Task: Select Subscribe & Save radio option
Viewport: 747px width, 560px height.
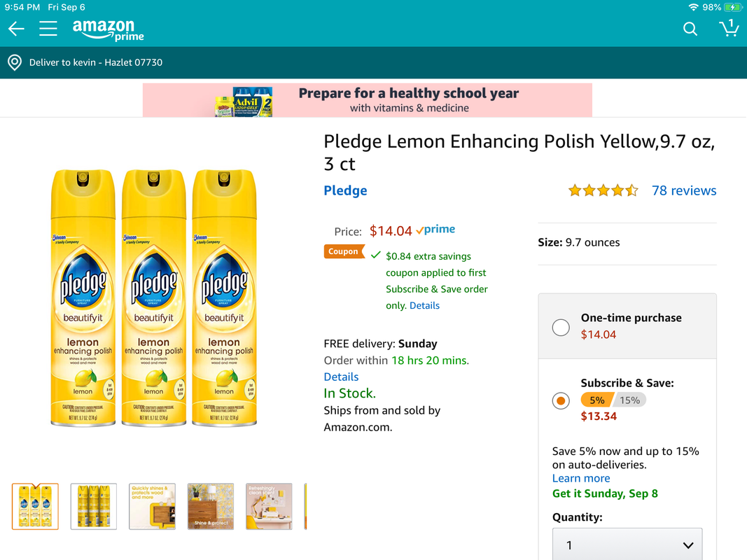Action: [561, 400]
